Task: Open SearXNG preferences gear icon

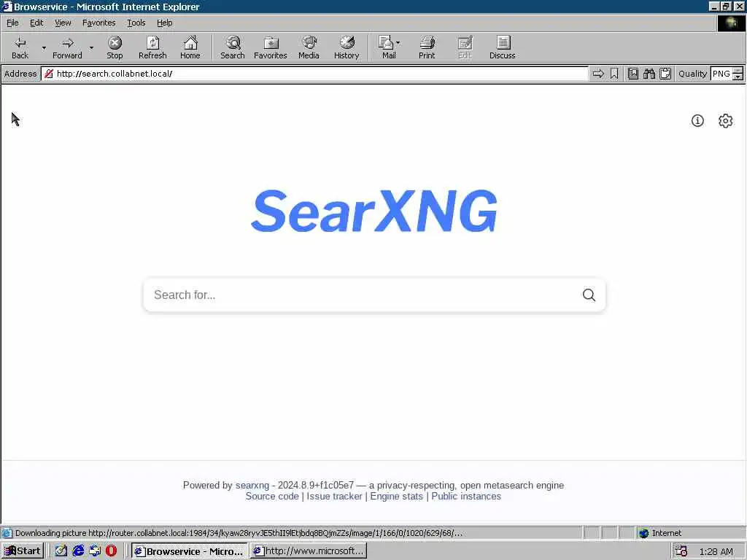Action: point(726,120)
